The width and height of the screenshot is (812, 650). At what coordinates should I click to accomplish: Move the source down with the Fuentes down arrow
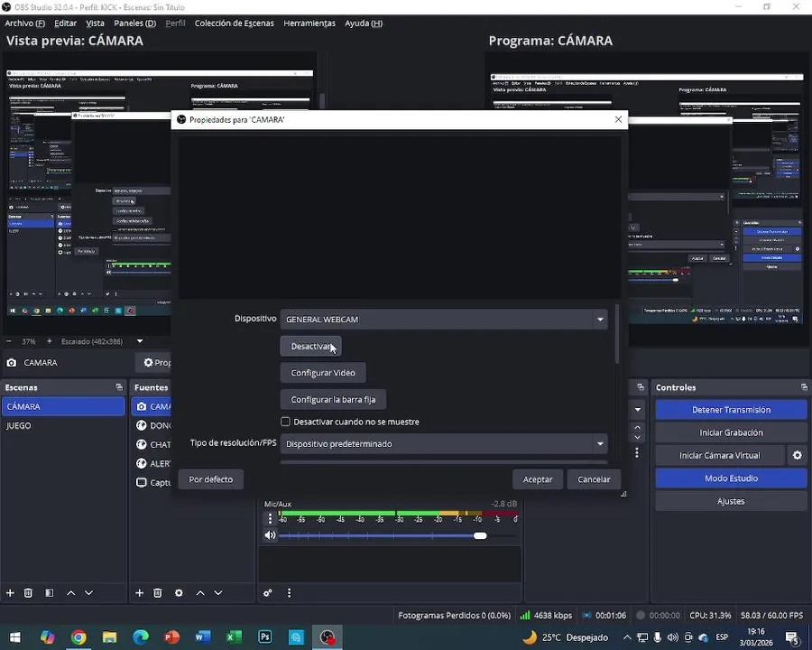pyautogui.click(x=218, y=592)
